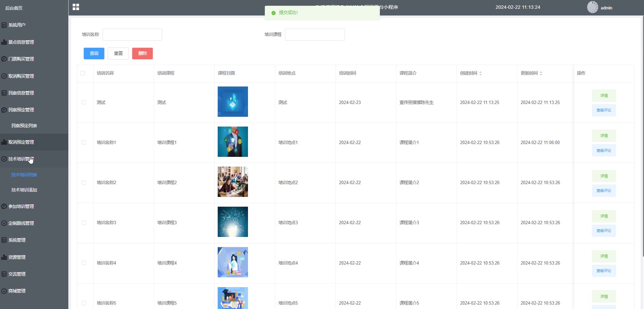Go to 后台首页 in sidebar

[14, 8]
